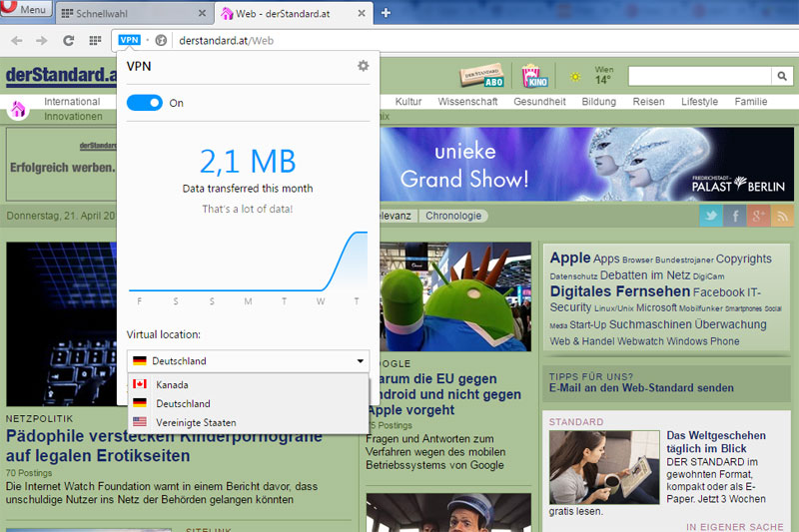The width and height of the screenshot is (799, 532).
Task: Choose Deutschland from location list
Action: point(248,403)
